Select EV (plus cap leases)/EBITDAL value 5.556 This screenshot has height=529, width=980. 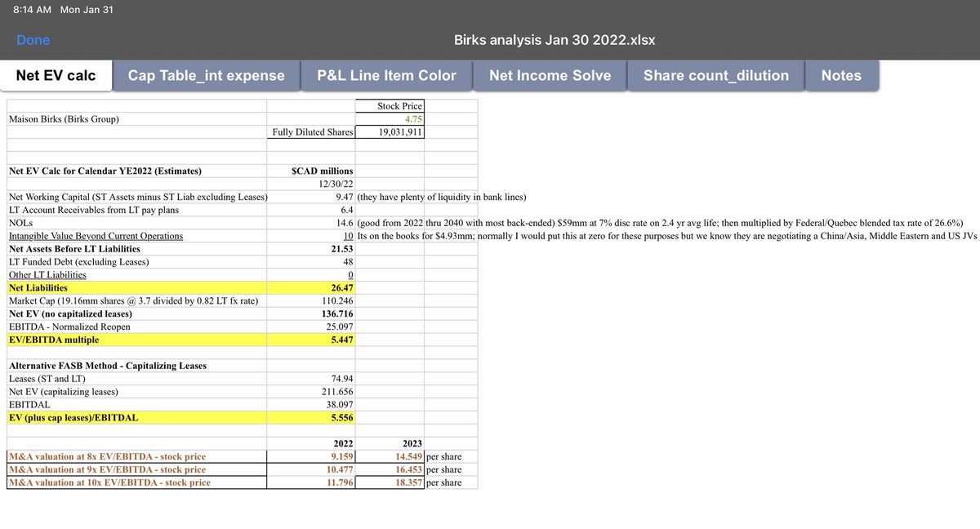pyautogui.click(x=311, y=417)
